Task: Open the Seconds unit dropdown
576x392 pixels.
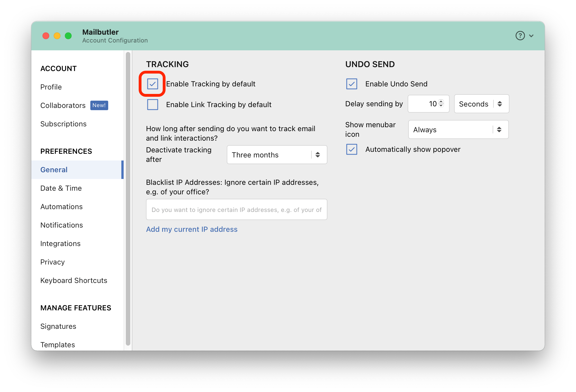Action: point(481,104)
